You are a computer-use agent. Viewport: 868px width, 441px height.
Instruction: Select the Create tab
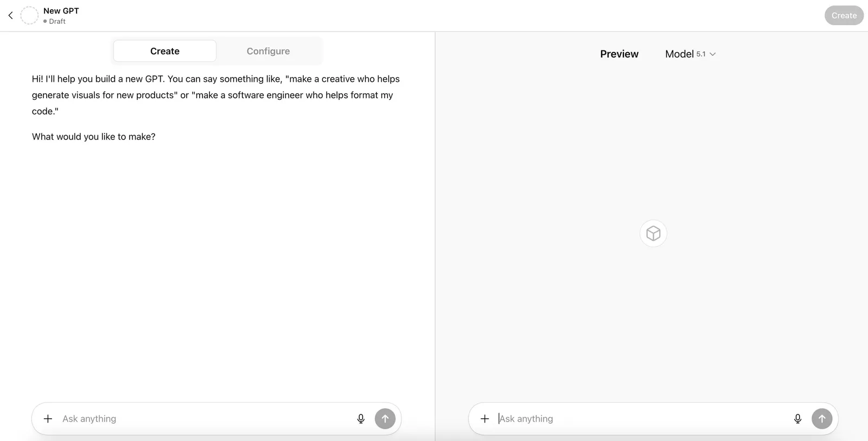pyautogui.click(x=165, y=51)
